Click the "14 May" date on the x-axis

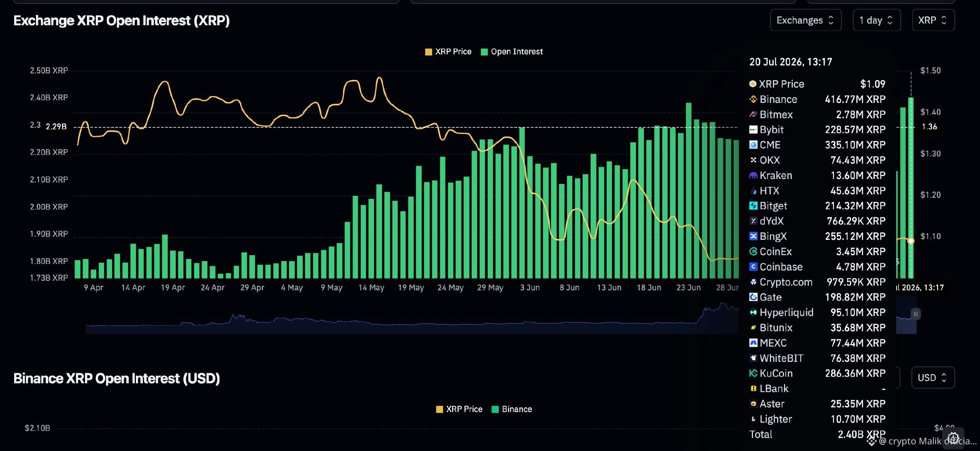[x=371, y=288]
